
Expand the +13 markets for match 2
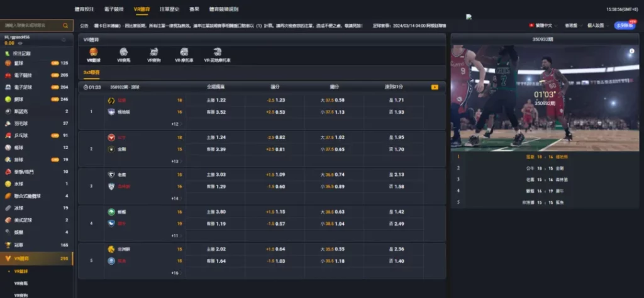pyautogui.click(x=177, y=162)
